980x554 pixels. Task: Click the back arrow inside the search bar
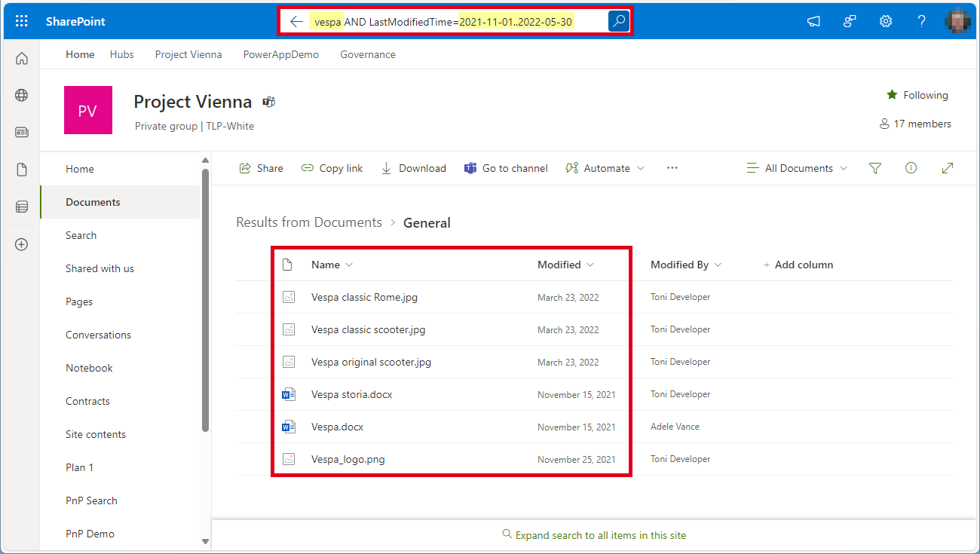(x=296, y=20)
